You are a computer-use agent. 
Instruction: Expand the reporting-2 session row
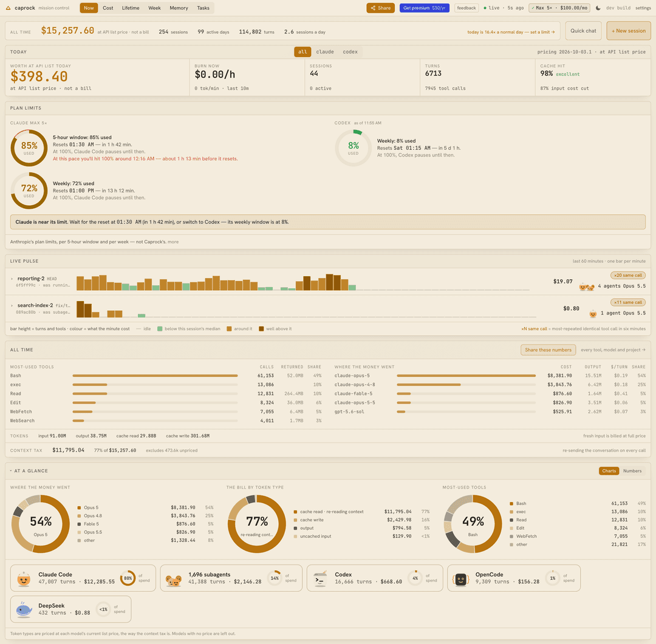tap(12, 279)
